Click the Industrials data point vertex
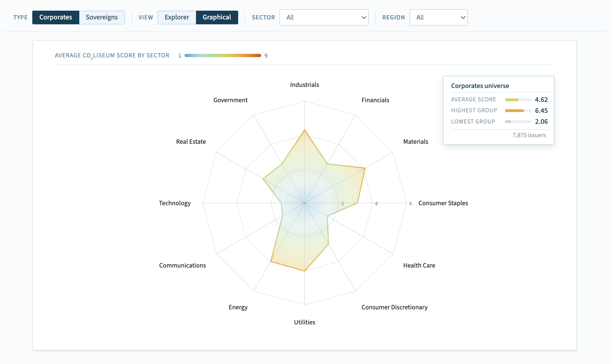The width and height of the screenshot is (612, 364). (304, 130)
